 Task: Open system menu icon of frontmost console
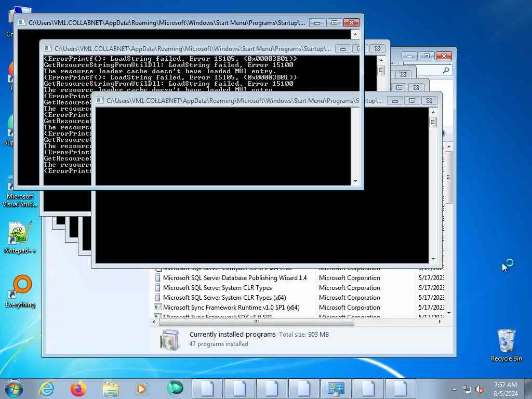22,22
